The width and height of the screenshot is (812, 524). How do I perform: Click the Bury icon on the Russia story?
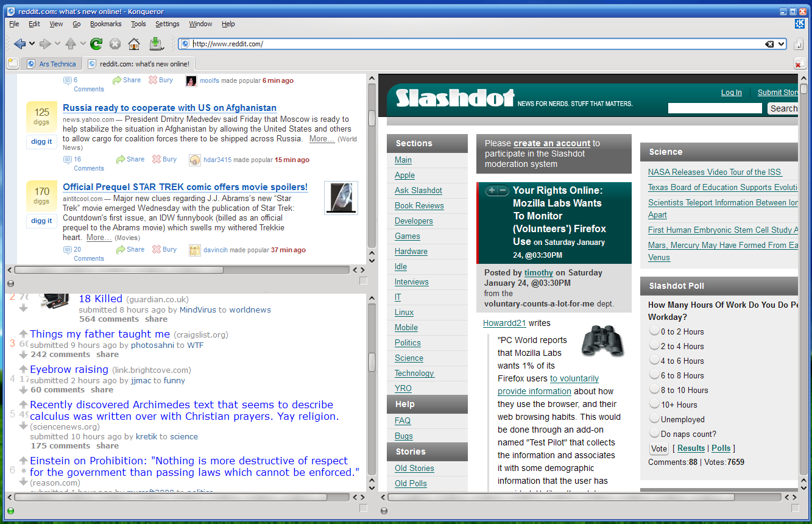click(157, 159)
